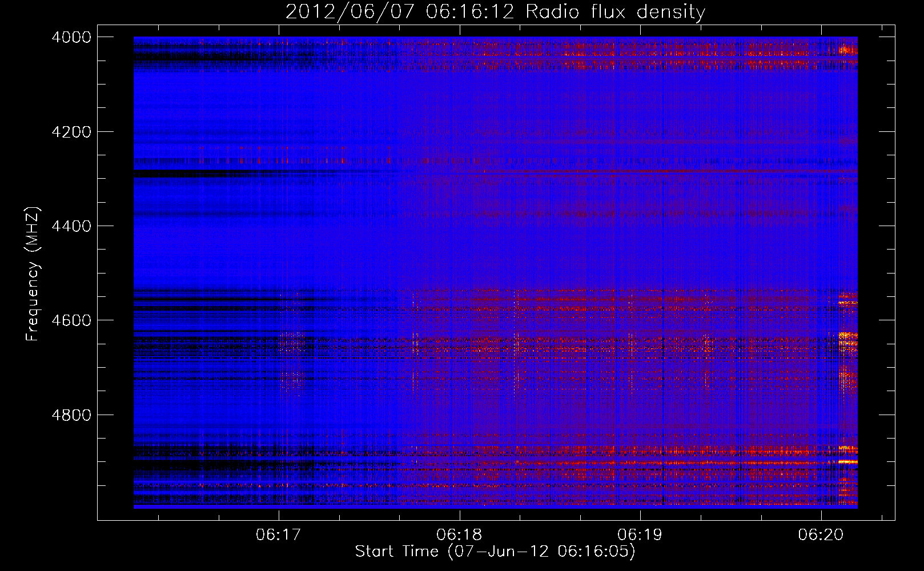
Task: Select the plot title text
Action: pyautogui.click(x=495, y=12)
